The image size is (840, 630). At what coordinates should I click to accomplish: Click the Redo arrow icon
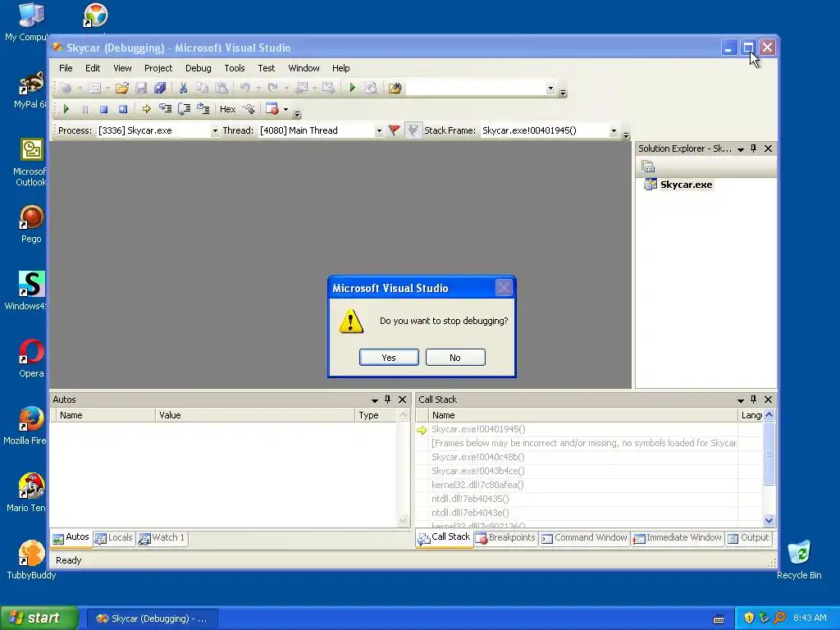[x=272, y=89]
